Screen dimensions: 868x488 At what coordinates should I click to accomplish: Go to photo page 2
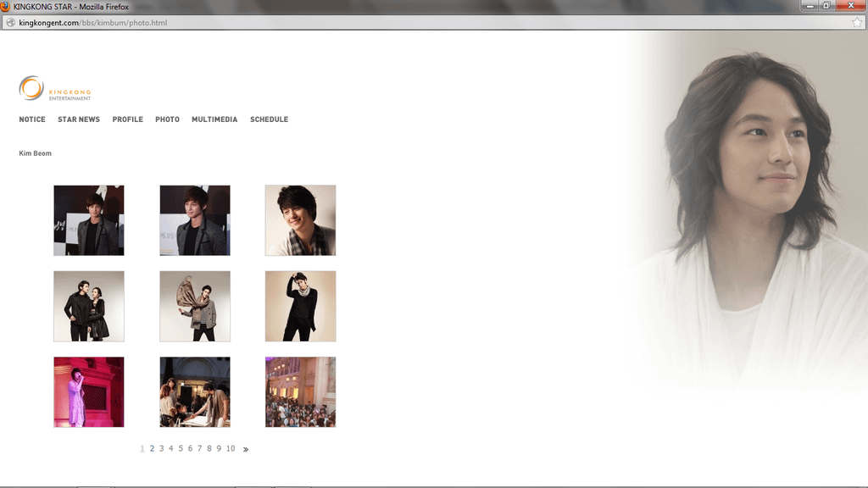pos(153,449)
